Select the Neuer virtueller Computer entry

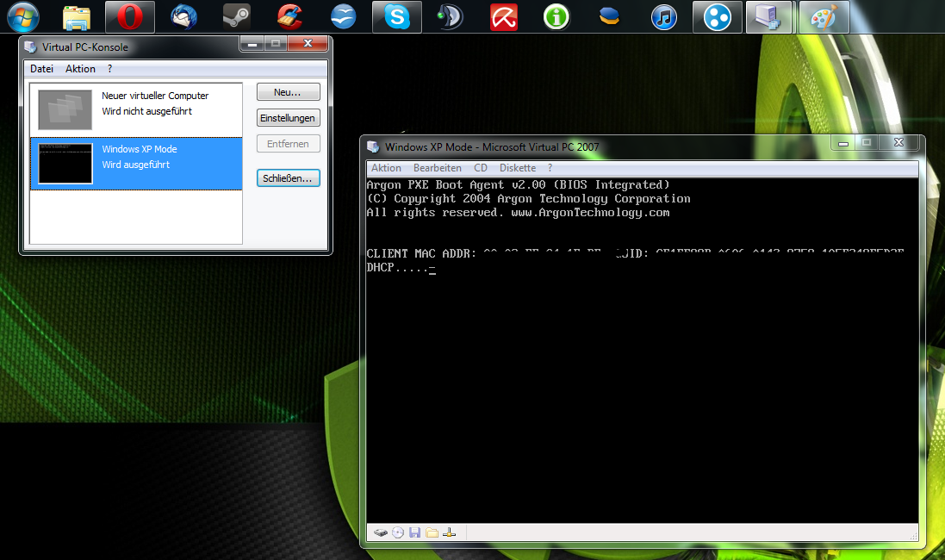click(136, 109)
